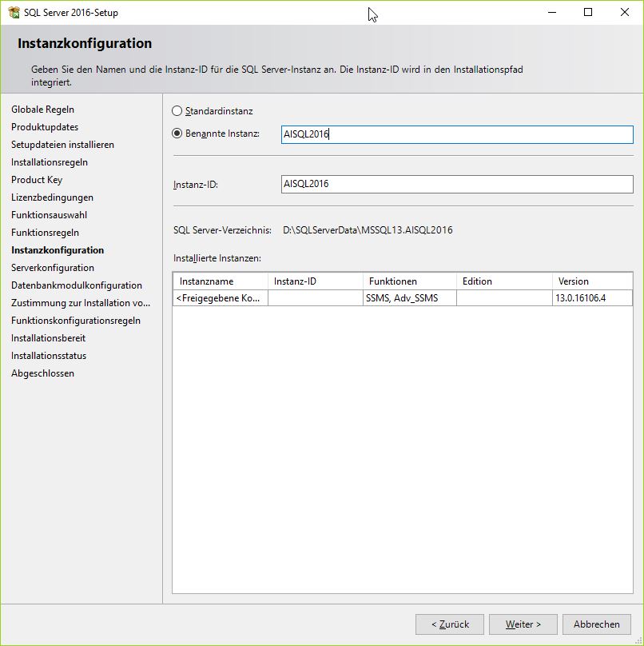Click the version cell '13.0.16106.4'
This screenshot has width=644, height=646.
click(592, 298)
